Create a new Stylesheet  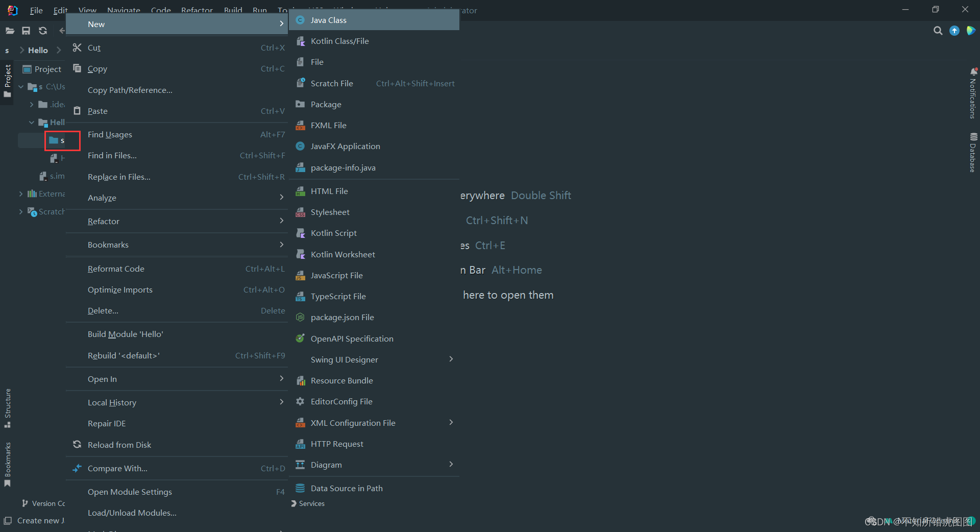click(374, 212)
